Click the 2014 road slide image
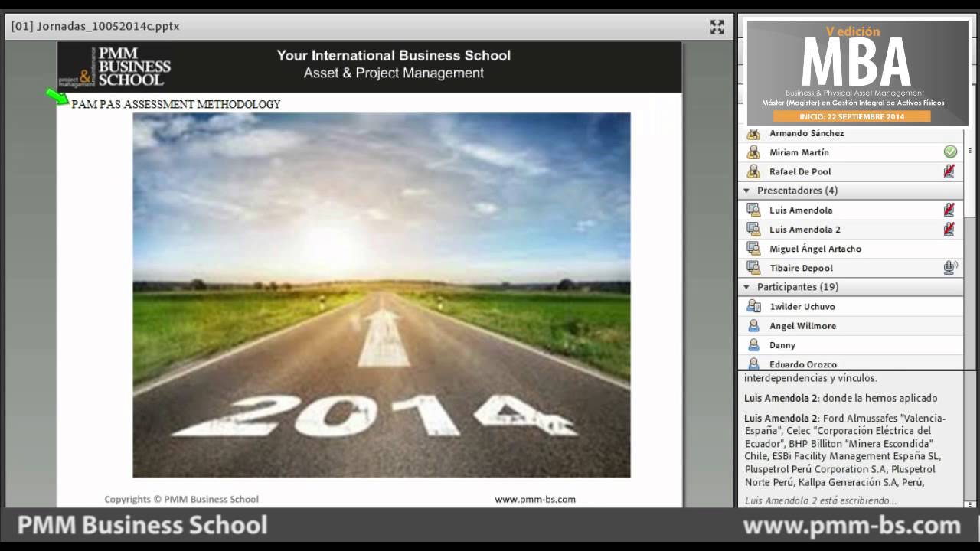Image resolution: width=980 pixels, height=551 pixels. click(x=381, y=295)
